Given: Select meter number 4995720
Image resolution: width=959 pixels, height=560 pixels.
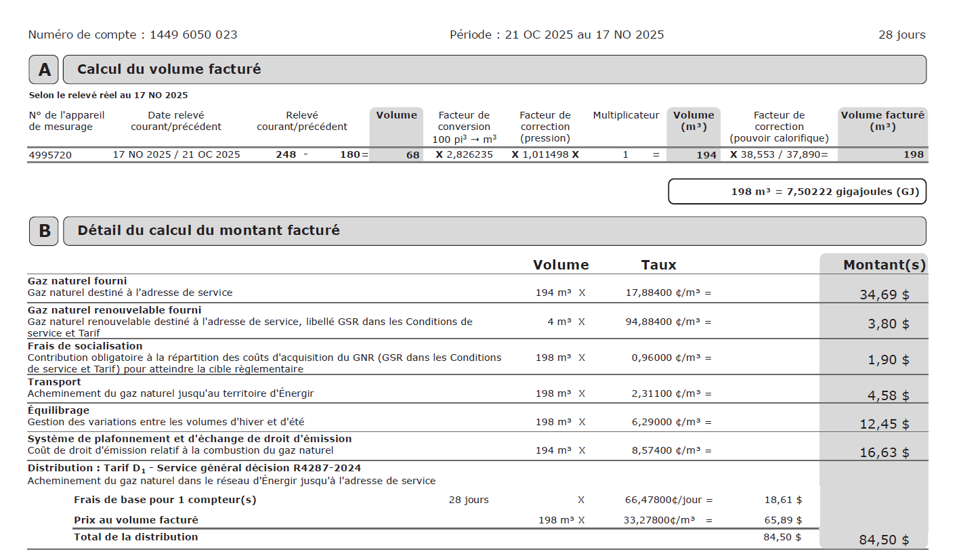Looking at the screenshot, I should 50,154.
